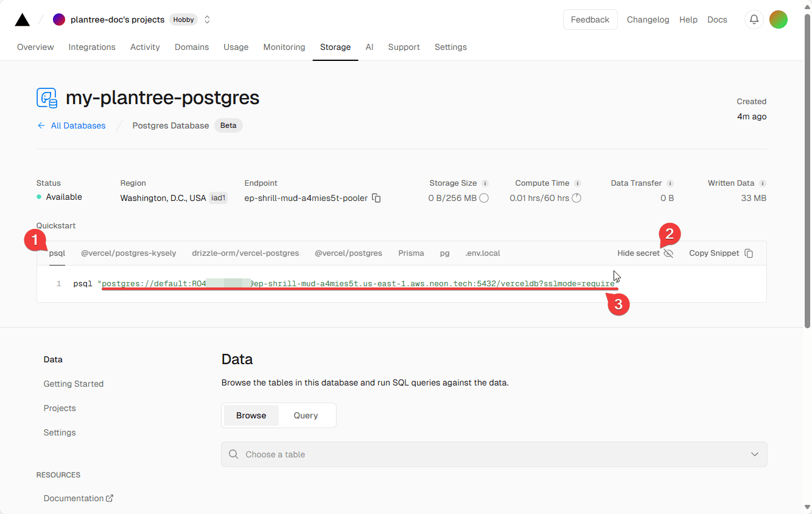Select the psql quickstart tab
This screenshot has height=514, width=812.
[x=57, y=253]
